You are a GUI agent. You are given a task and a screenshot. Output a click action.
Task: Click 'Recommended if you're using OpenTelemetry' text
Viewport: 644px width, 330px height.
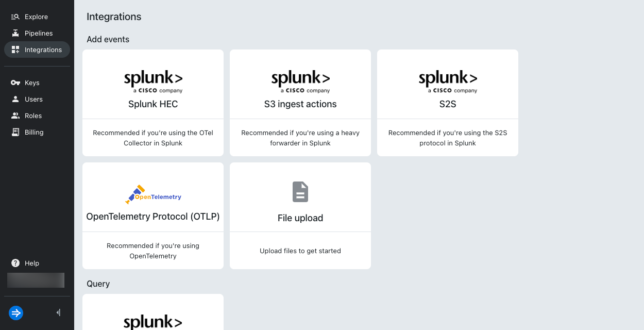coord(153,251)
